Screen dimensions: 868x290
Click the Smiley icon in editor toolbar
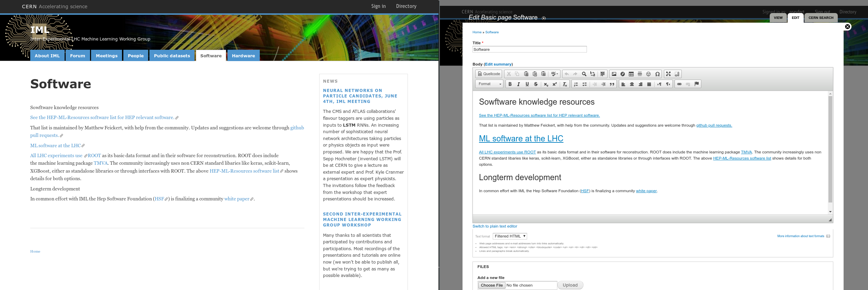click(x=648, y=74)
